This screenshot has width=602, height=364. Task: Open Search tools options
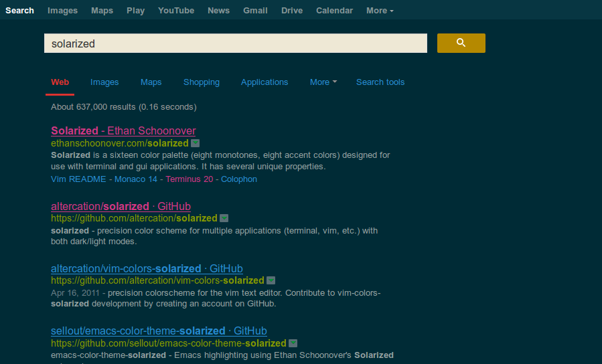380,82
